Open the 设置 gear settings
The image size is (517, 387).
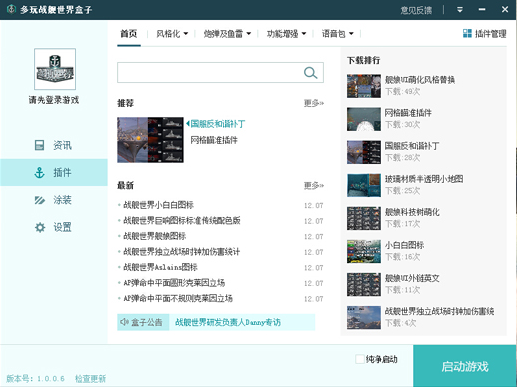[53, 227]
